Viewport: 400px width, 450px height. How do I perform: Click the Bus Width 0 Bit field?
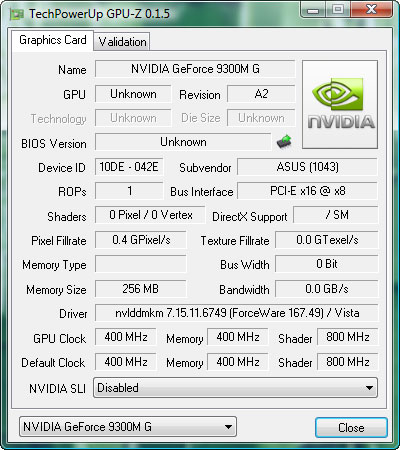pos(327,264)
